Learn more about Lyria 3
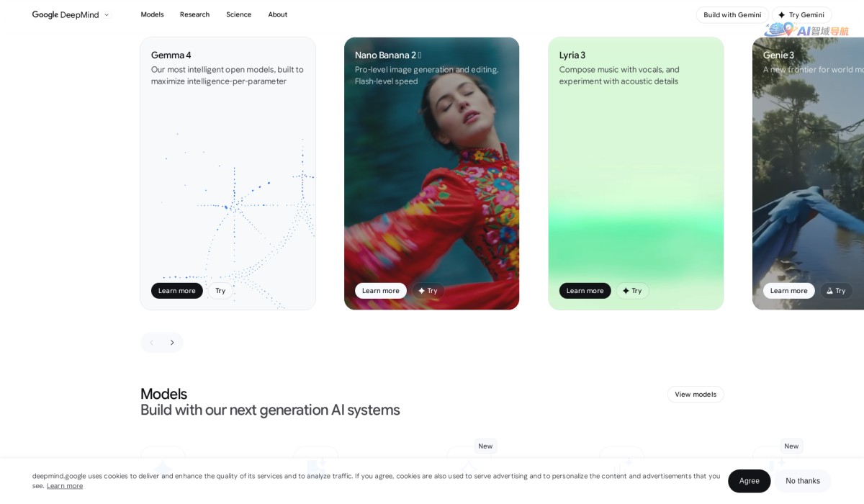 pos(585,291)
